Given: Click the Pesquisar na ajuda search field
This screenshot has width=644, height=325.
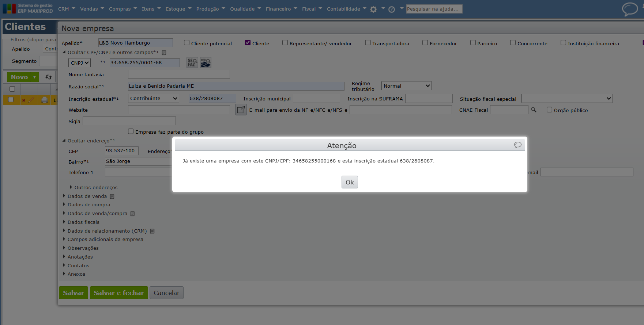Looking at the screenshot, I should tap(434, 9).
